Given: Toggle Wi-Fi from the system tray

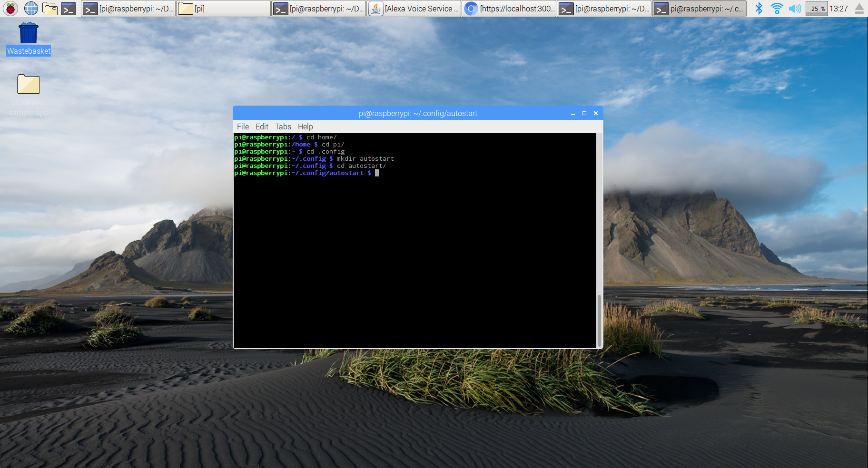Looking at the screenshot, I should 777,8.
